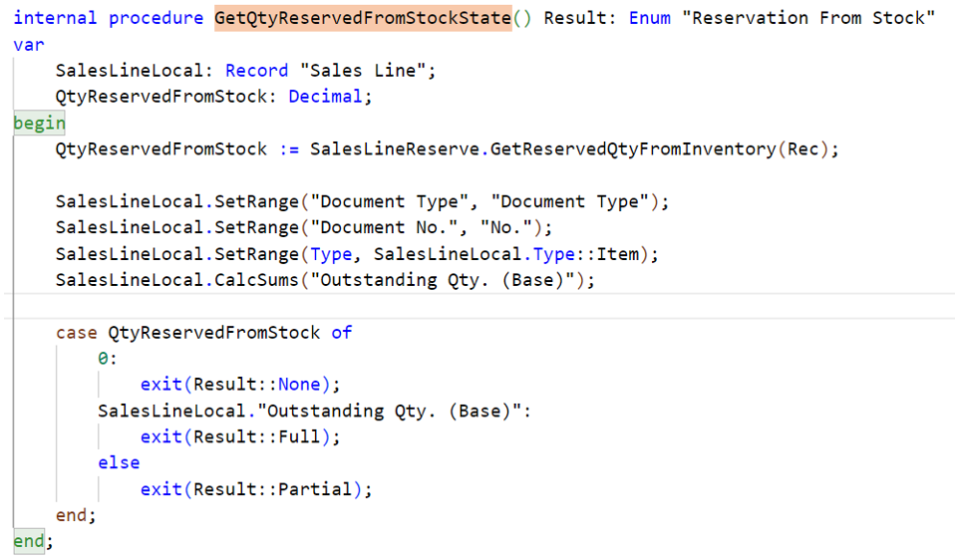Click the "procedure" keyword
955x560 pixels.
coord(156,19)
